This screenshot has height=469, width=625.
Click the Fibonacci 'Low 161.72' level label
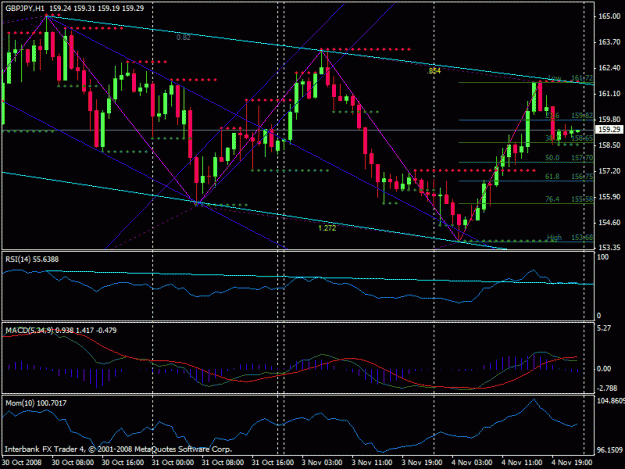tap(570, 78)
